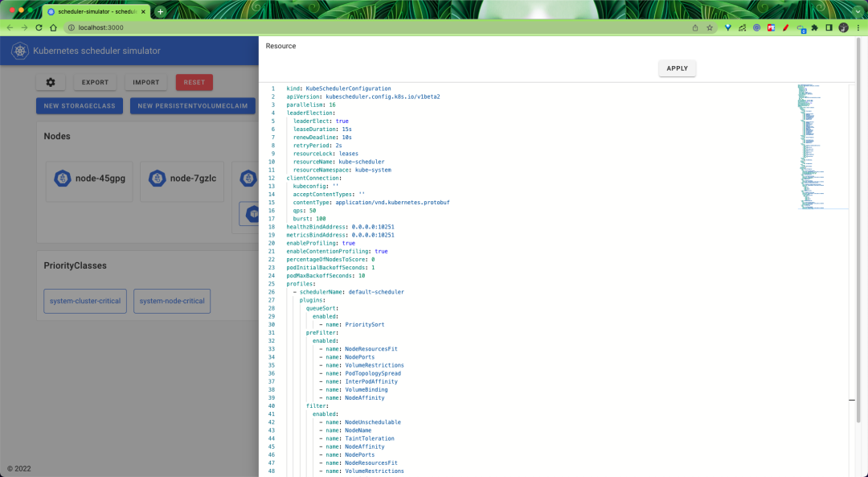Click the Chrome profile avatar icon

pyautogui.click(x=843, y=27)
